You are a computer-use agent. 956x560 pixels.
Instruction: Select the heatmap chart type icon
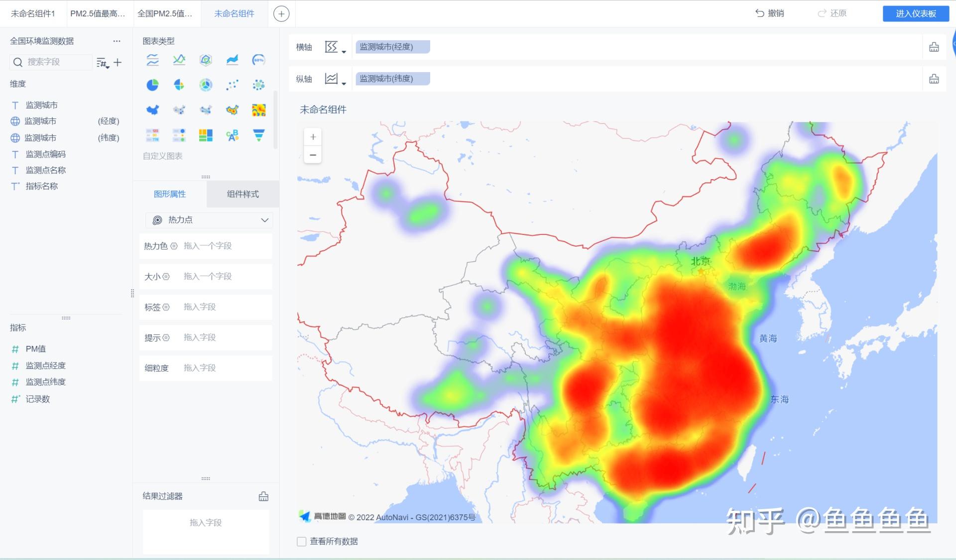click(x=258, y=110)
